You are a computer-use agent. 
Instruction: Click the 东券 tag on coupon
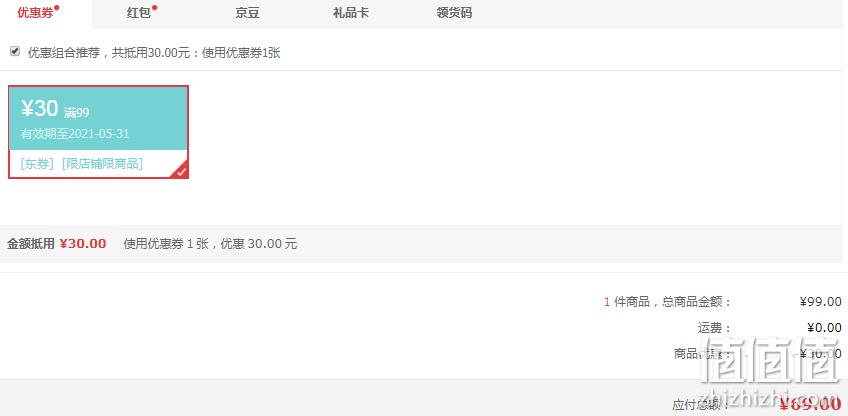pos(37,164)
